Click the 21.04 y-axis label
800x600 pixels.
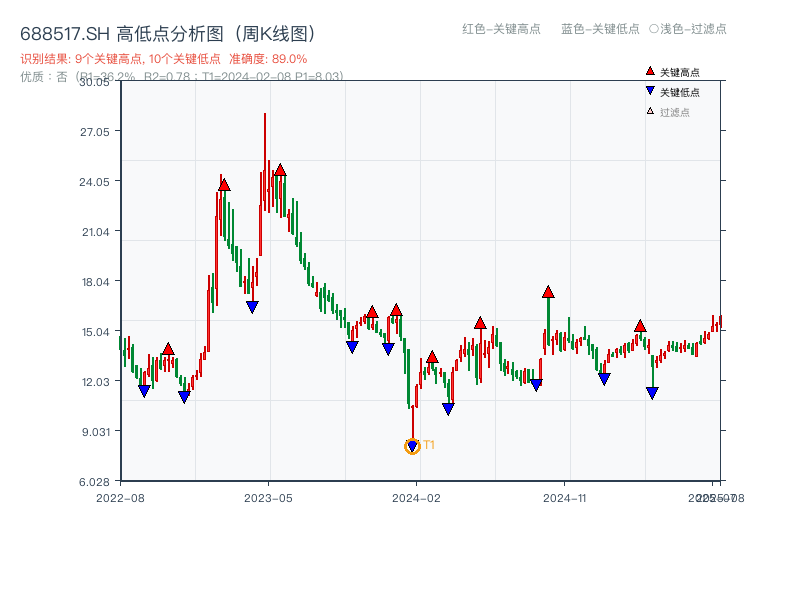click(x=96, y=232)
